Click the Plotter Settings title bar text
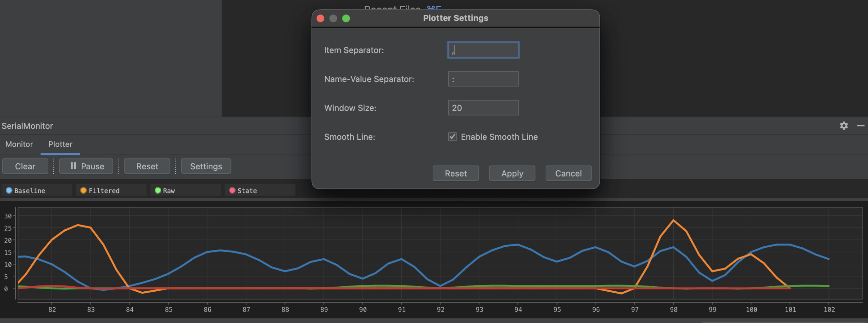Screen dimensions: 868x323 coord(455,18)
